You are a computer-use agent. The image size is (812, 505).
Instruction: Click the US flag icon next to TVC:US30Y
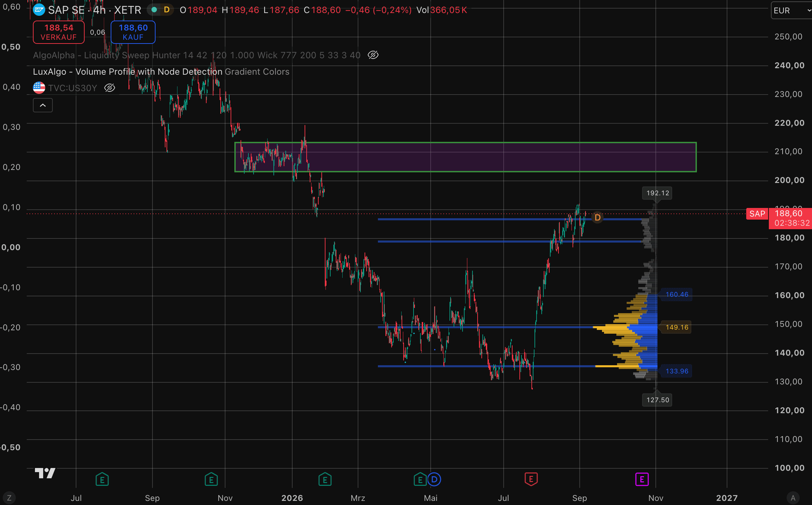39,88
